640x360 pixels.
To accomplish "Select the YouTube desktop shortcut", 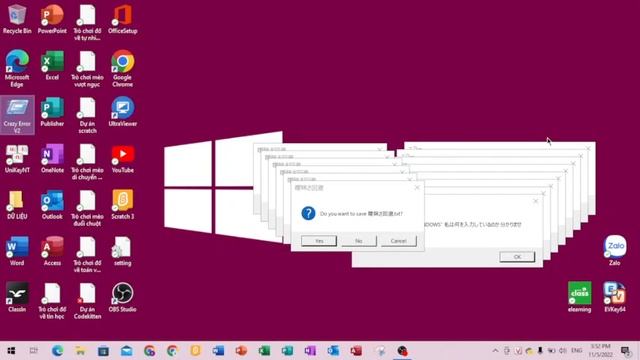I will pos(122,159).
